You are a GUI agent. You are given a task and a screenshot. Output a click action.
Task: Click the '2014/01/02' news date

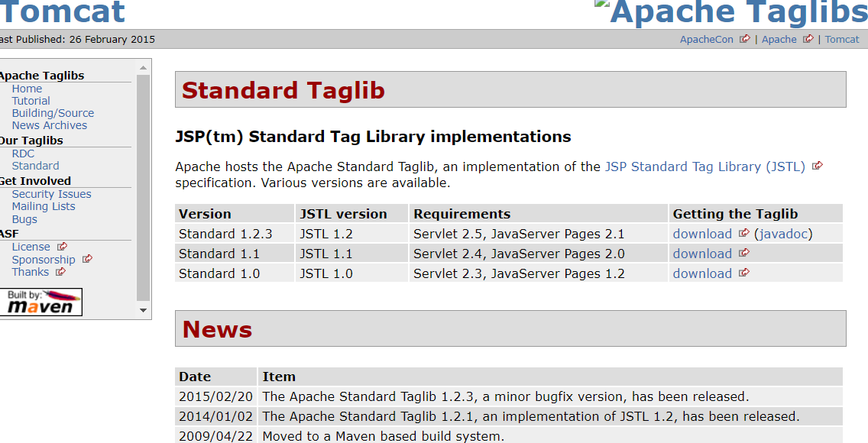[216, 416]
